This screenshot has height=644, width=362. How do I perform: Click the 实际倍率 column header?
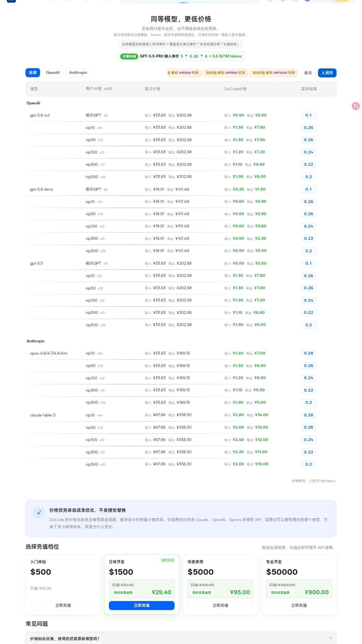coord(309,89)
